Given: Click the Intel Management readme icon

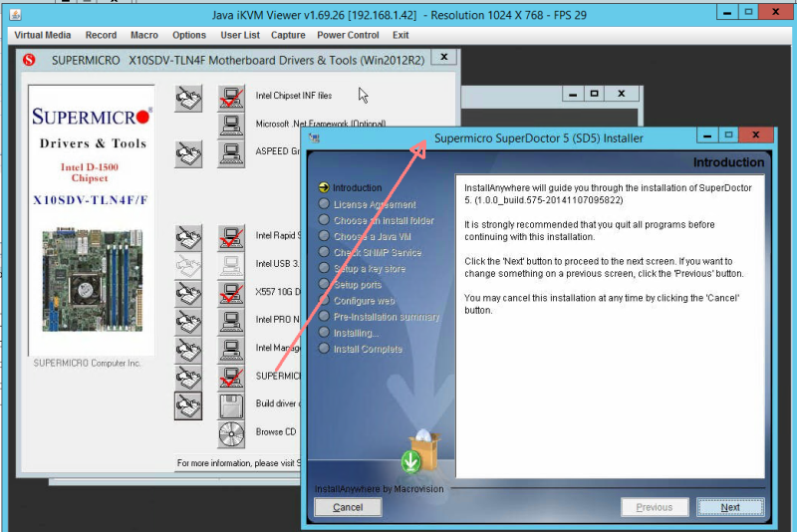Looking at the screenshot, I should [x=188, y=350].
